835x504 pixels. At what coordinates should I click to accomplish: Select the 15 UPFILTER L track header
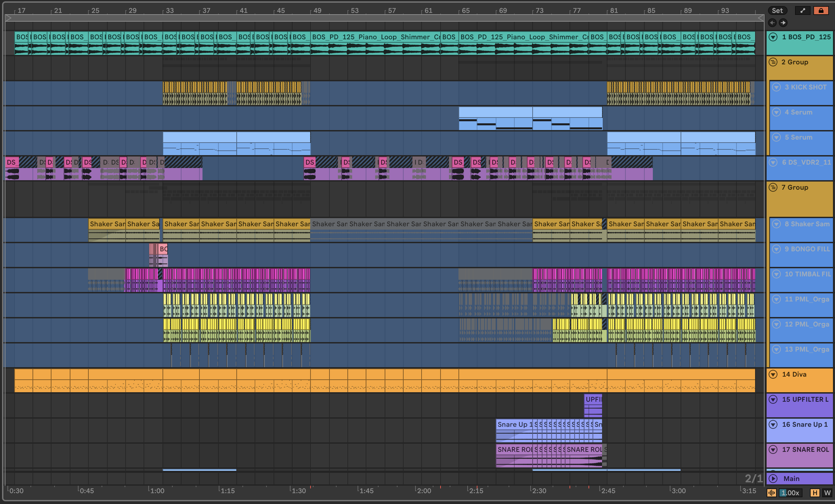click(x=805, y=399)
